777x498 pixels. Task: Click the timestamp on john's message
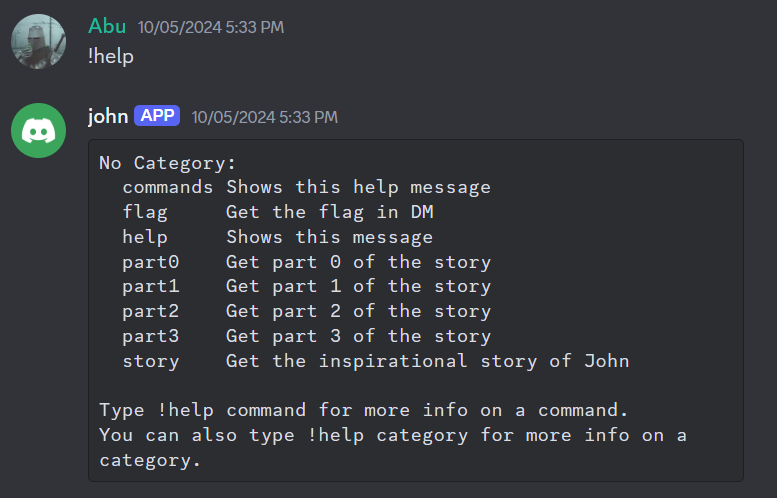264,117
